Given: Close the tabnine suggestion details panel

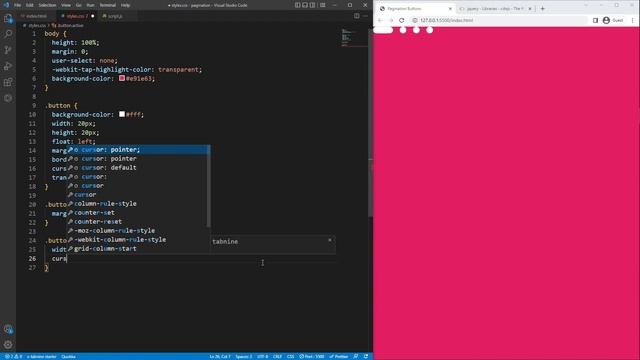Looking at the screenshot, I should (330, 240).
